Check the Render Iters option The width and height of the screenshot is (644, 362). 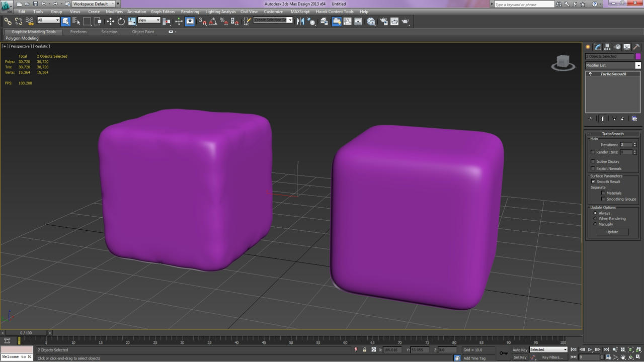(x=593, y=152)
